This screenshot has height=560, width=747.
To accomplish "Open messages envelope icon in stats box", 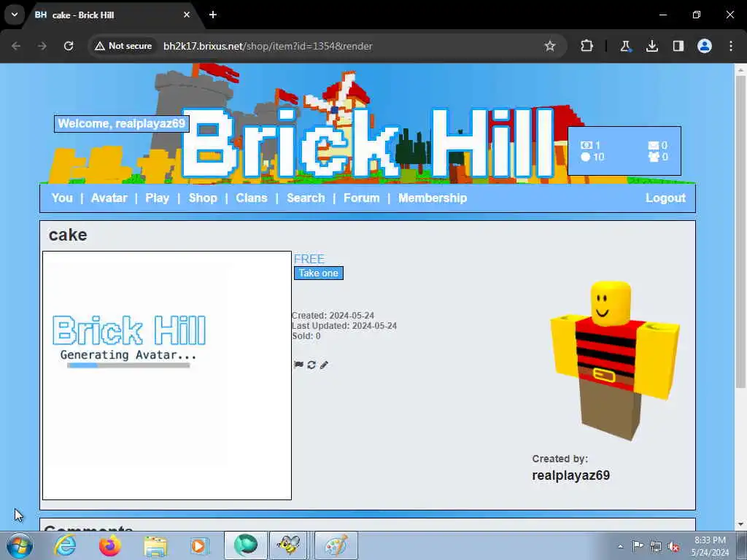I will tap(654, 145).
